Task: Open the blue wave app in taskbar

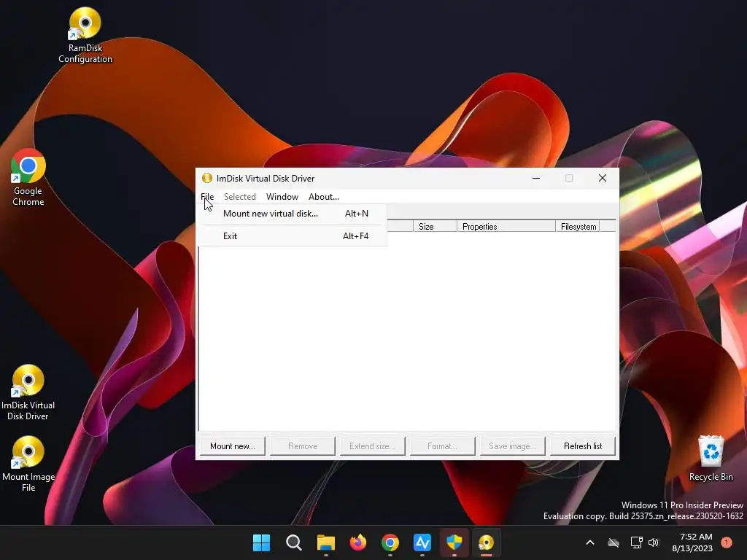Action: [x=422, y=542]
